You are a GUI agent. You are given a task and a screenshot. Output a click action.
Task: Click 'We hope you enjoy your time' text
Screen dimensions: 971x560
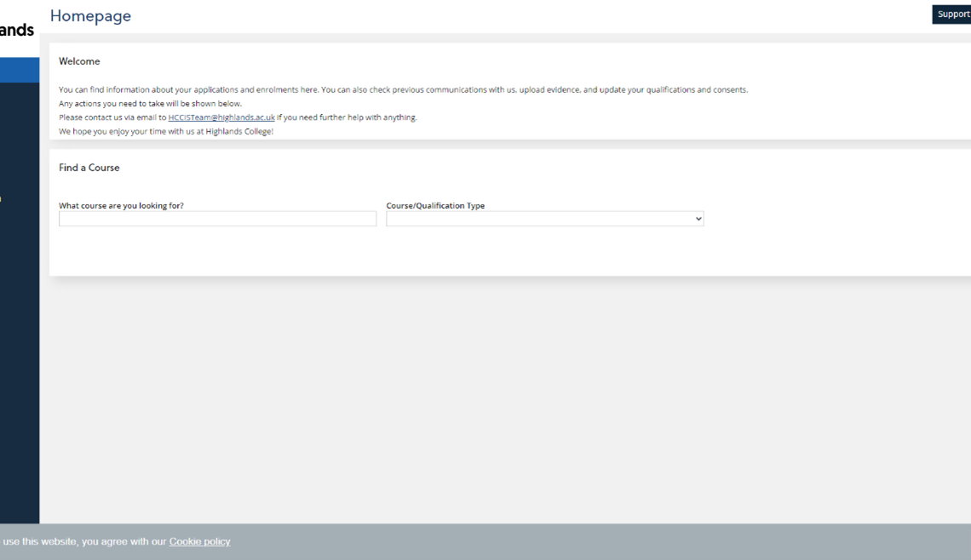[x=166, y=131]
